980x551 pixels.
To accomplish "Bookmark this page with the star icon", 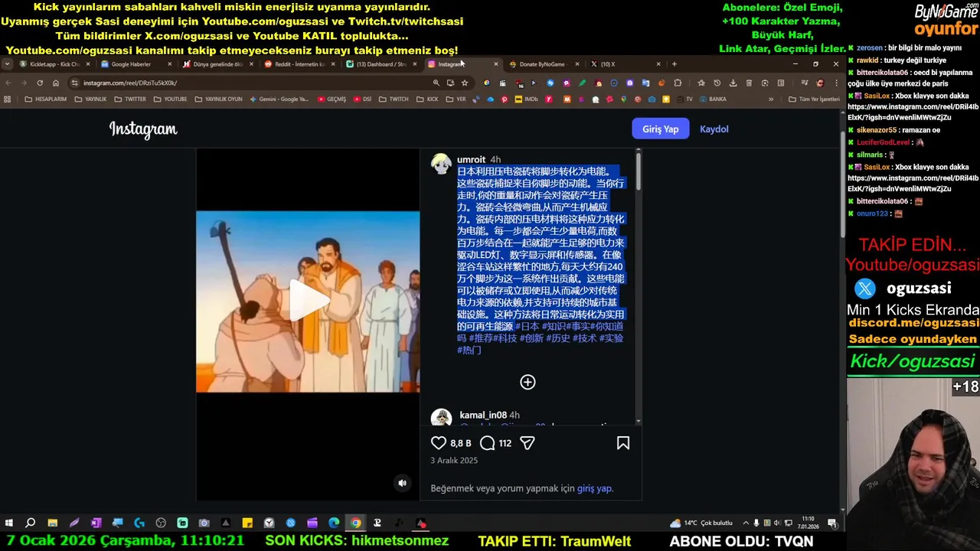I will coord(465,83).
